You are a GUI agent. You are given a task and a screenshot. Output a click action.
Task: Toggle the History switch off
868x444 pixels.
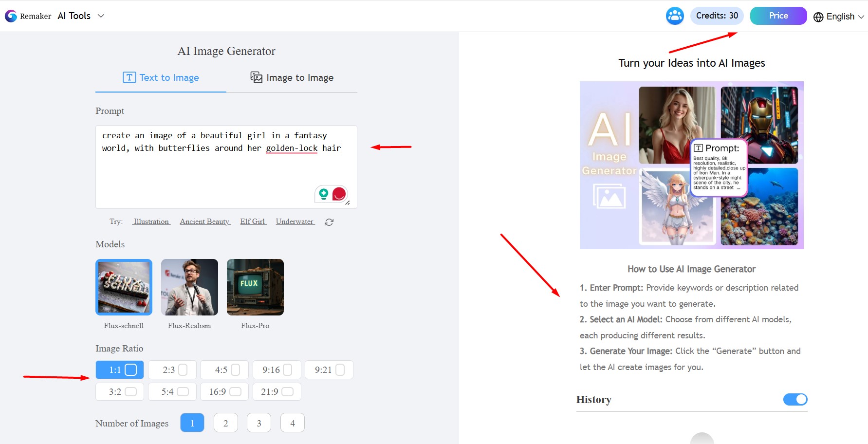coord(795,399)
